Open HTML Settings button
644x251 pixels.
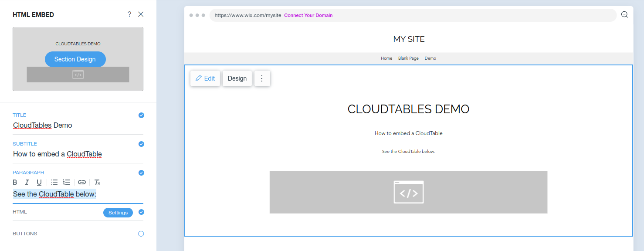pyautogui.click(x=118, y=213)
